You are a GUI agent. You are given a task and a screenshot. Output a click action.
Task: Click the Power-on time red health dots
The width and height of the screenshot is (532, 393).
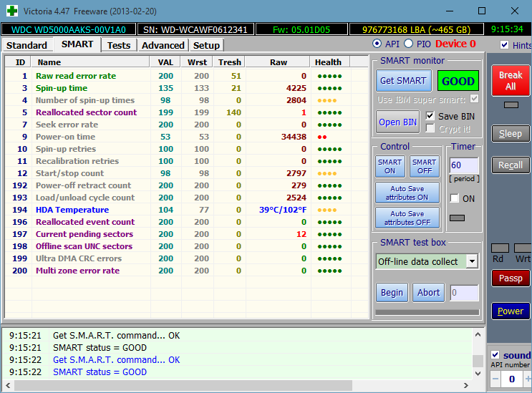coord(322,137)
